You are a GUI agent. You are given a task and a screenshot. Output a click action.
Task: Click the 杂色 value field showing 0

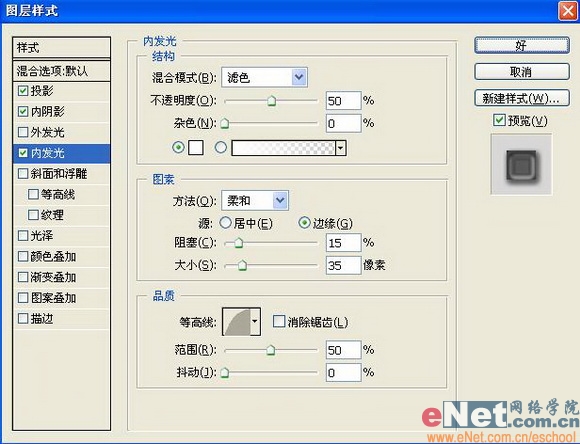pyautogui.click(x=343, y=123)
